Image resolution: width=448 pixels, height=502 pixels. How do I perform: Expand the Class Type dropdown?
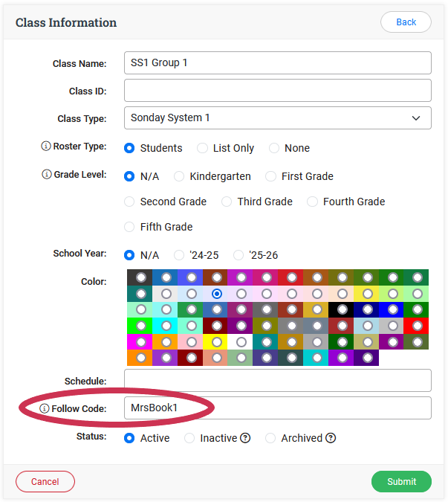tap(277, 118)
